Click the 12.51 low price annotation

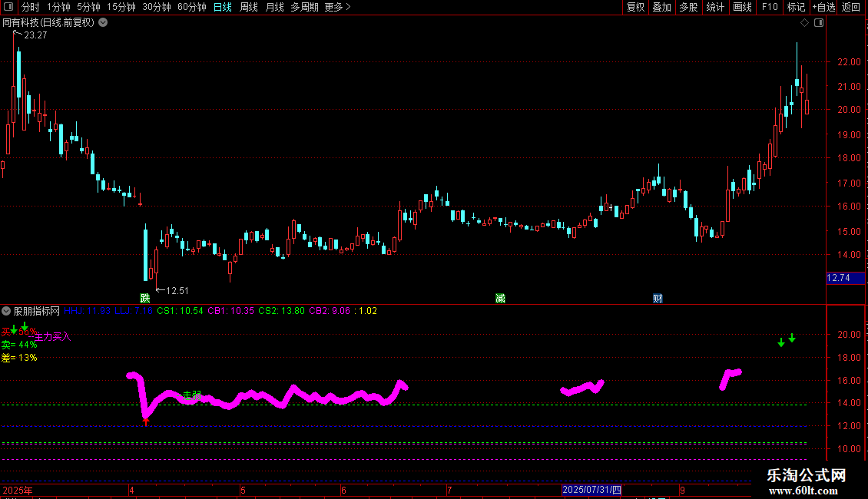(177, 290)
